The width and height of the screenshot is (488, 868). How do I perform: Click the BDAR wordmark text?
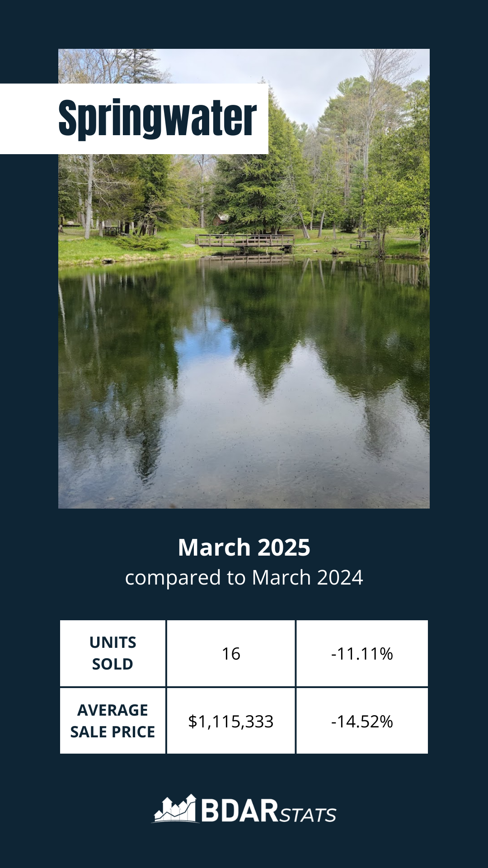[239, 811]
